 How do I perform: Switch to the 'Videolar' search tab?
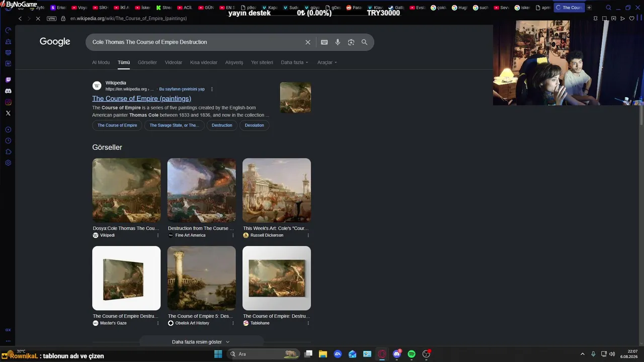[x=174, y=62]
